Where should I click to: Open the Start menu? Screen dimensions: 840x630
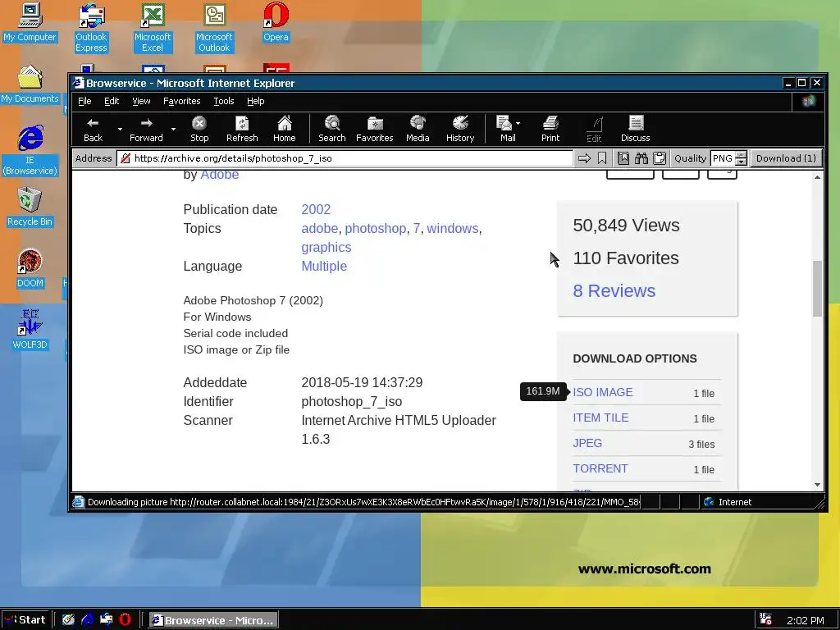(25, 620)
